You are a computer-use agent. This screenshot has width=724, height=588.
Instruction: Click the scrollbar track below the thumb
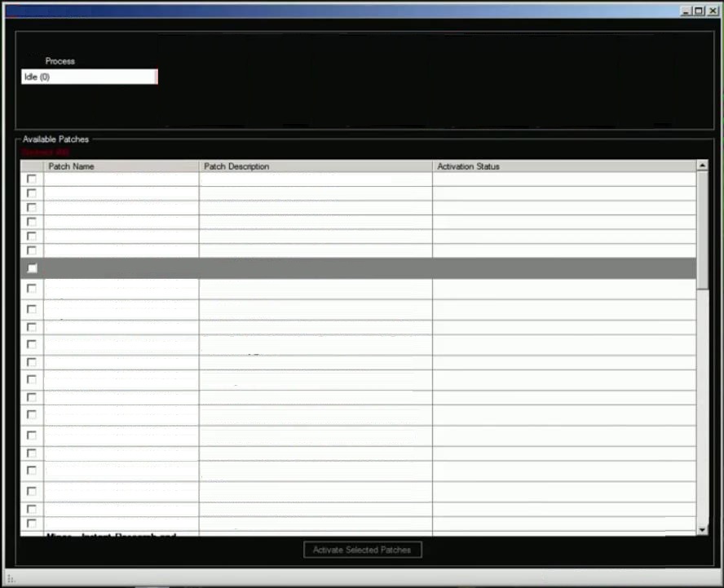(702, 408)
